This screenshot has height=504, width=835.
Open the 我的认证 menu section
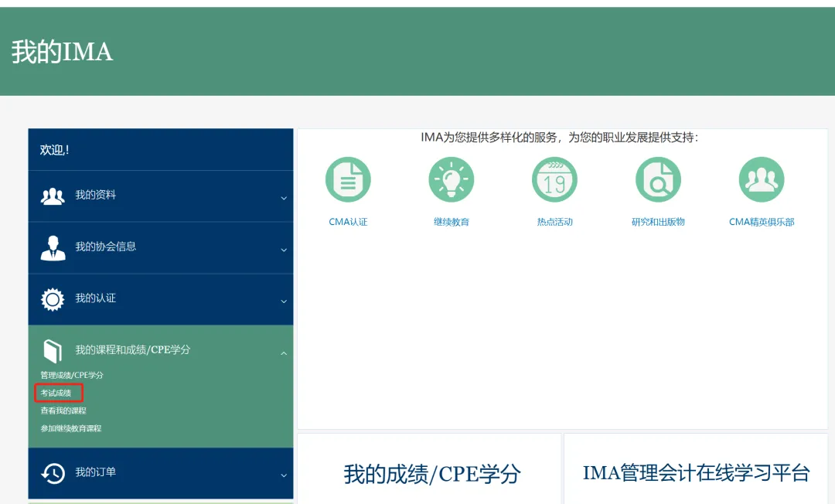(161, 300)
